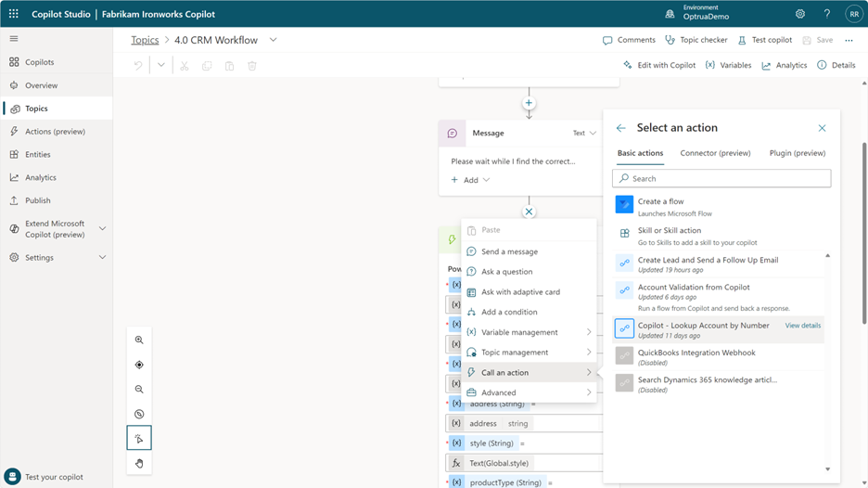
Task: Add node with plus circle above Message
Action: 529,103
